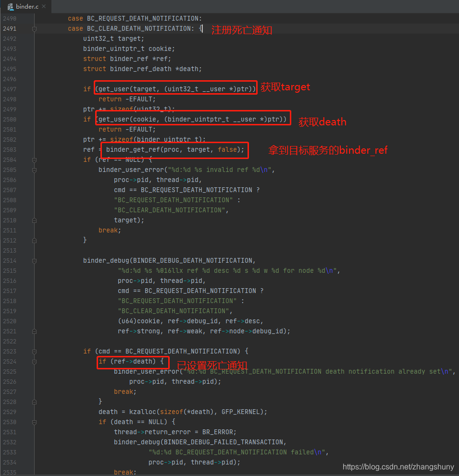
Task: Click 'kzalloc(sizeof(*death), GFP_KERNEL);' call
Action: point(198,412)
